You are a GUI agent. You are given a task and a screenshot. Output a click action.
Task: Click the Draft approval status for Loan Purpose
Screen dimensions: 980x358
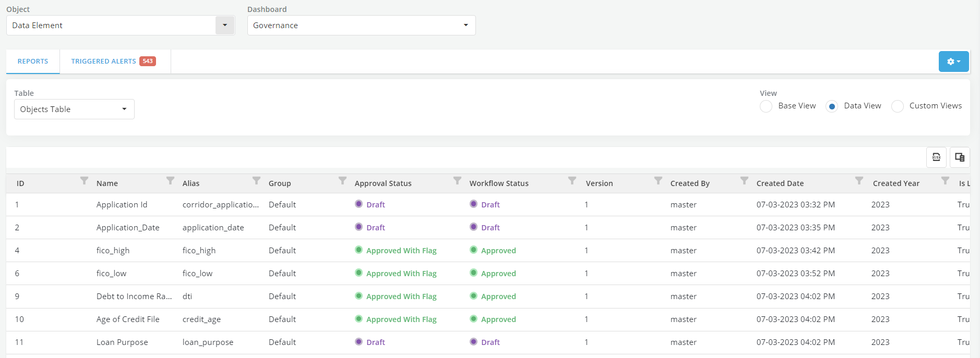tap(375, 342)
